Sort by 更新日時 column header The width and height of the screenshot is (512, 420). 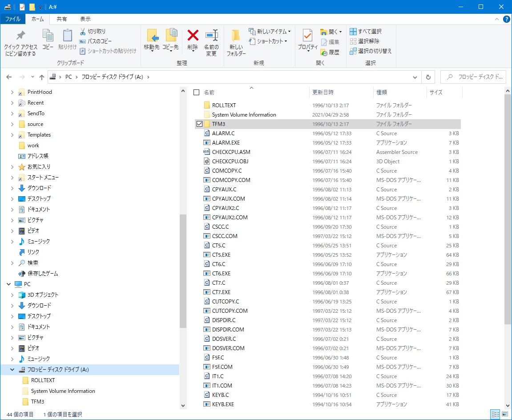tap(341, 93)
